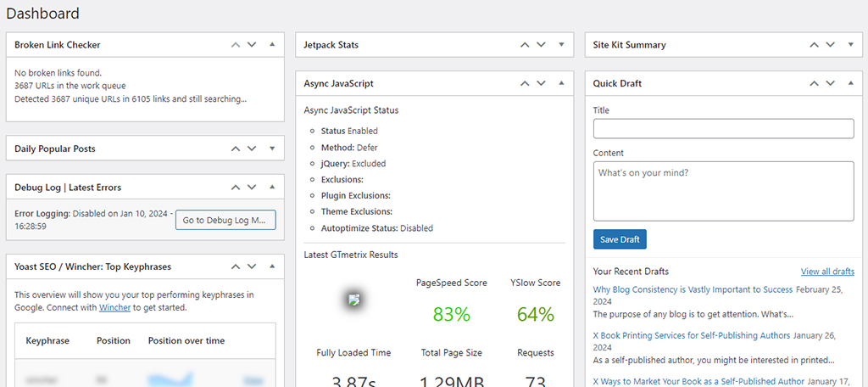Expand the Daily Popular Posts panel

(x=272, y=149)
